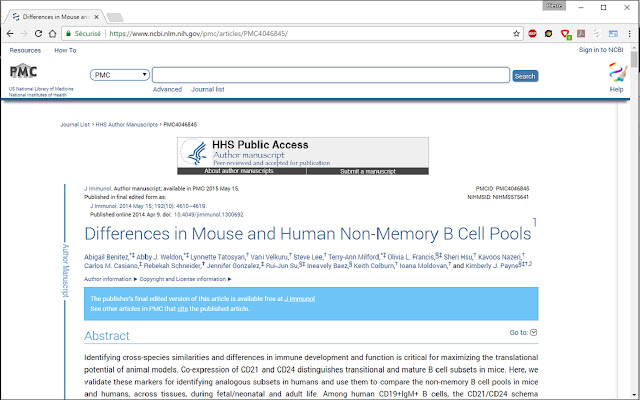Reload the current page
This screenshot has width=640, height=400.
tap(38, 33)
